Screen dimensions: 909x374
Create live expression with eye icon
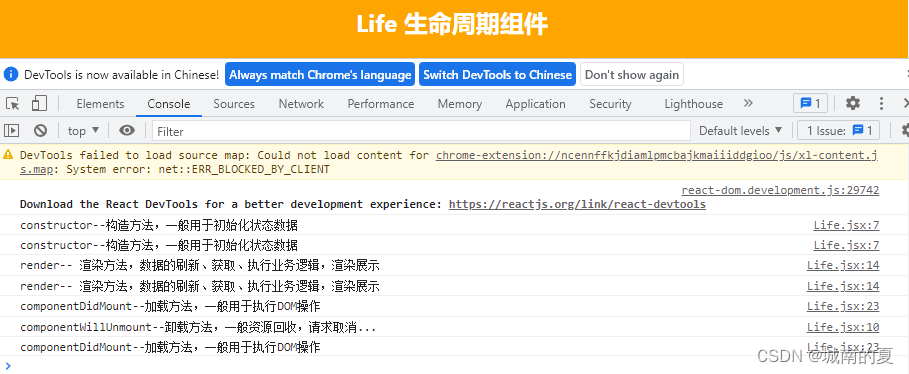[127, 130]
